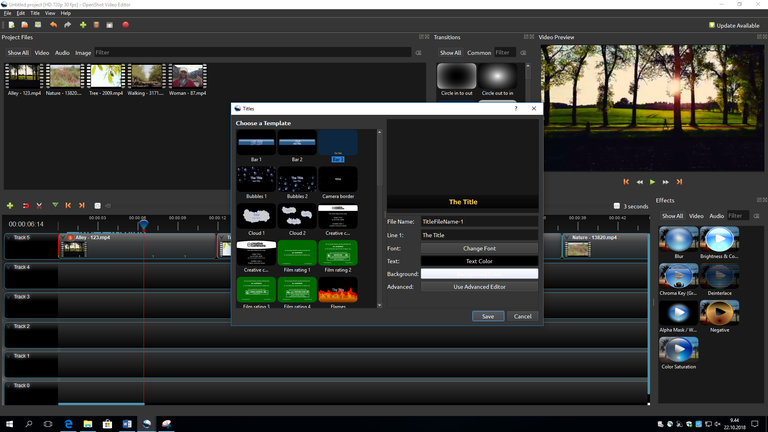Screen dimensions: 768x432
Task: Play the video preview
Action: (x=652, y=182)
